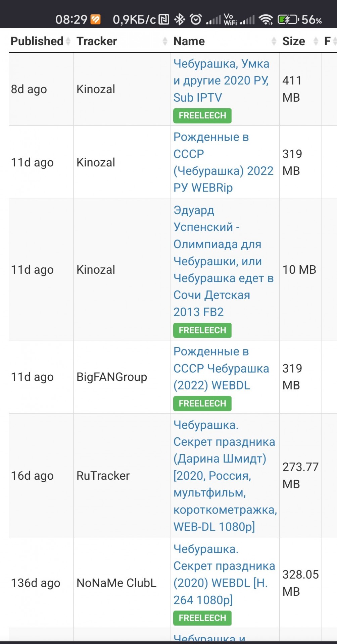This screenshot has width=337, height=644.
Task: Click FREELEECH badge under 10 MB FB2 entry
Action: [202, 330]
